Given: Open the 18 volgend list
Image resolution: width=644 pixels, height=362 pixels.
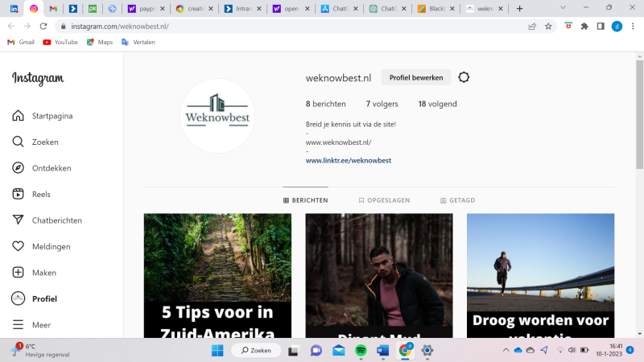Looking at the screenshot, I should 437,104.
